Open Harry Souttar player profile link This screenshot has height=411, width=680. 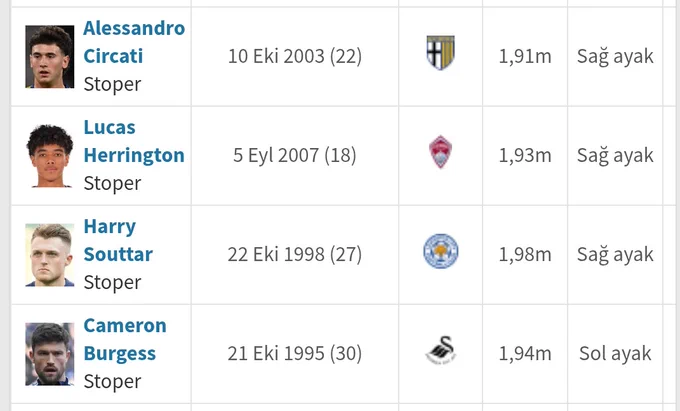point(118,240)
